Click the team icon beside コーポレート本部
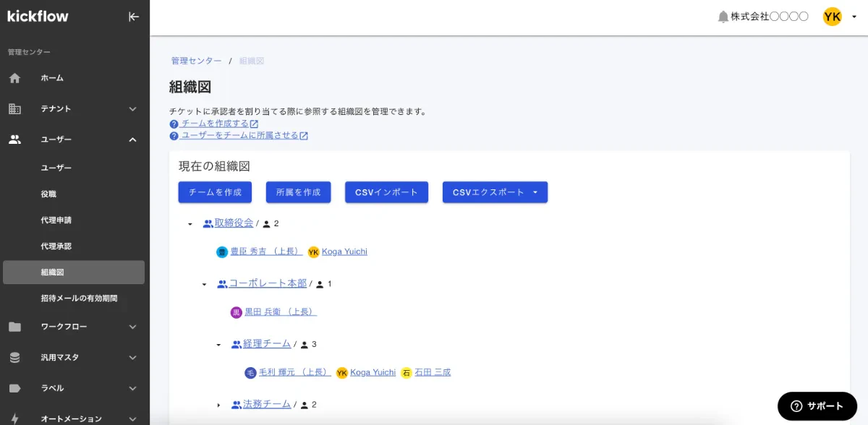Image resolution: width=868 pixels, height=425 pixels. point(222,284)
